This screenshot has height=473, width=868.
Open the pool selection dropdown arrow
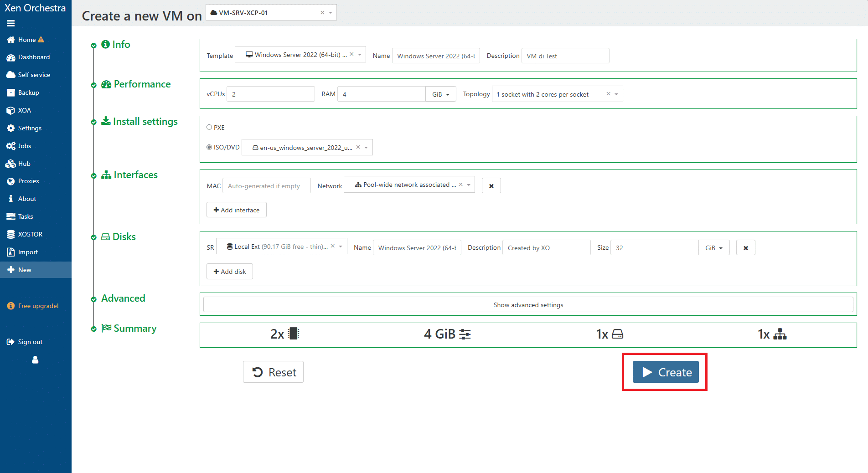[x=331, y=13]
